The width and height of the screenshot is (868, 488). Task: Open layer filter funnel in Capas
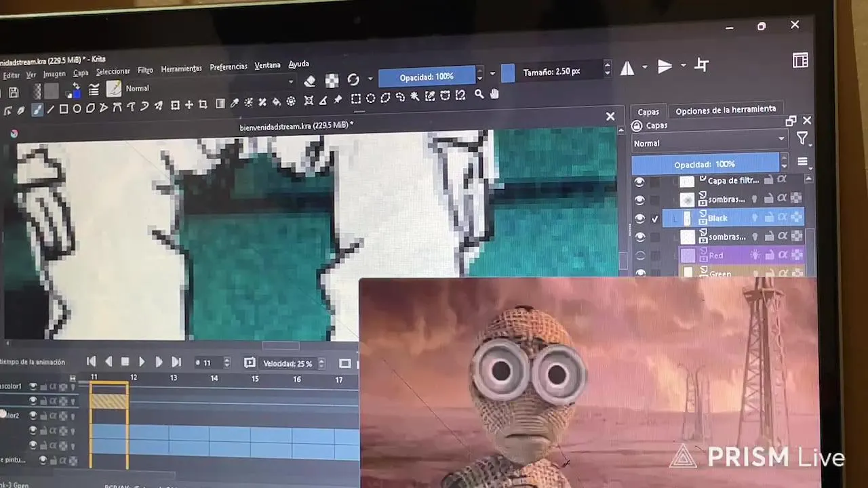point(803,139)
